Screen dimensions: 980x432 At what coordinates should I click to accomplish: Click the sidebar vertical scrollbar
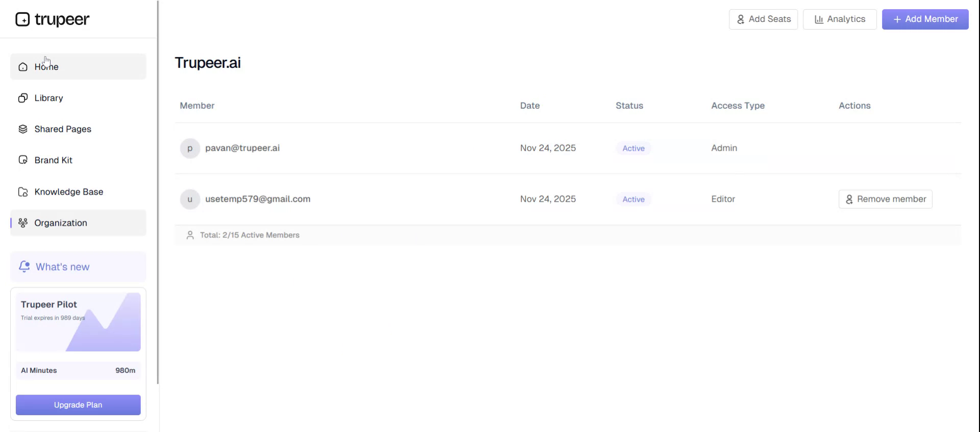coord(158,192)
